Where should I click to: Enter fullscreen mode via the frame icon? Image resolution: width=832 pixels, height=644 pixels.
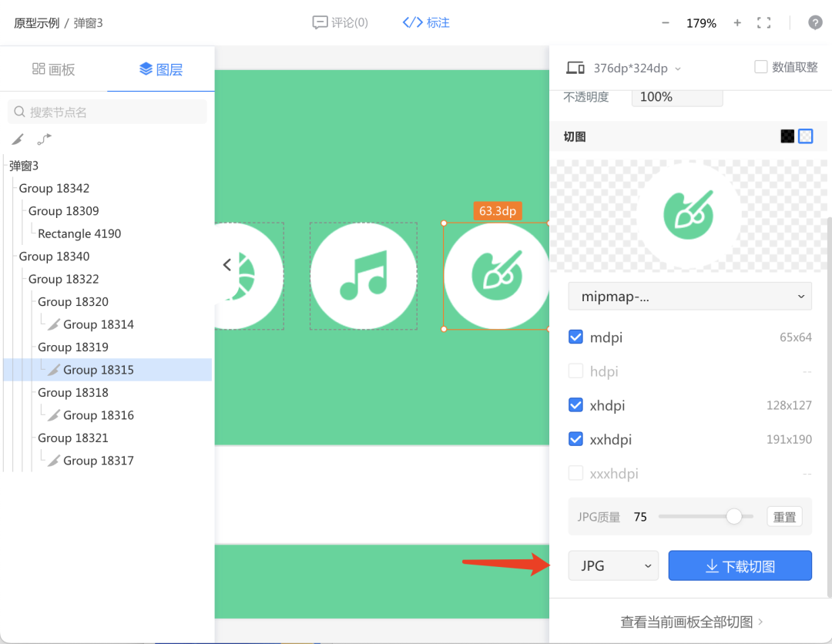pos(764,23)
